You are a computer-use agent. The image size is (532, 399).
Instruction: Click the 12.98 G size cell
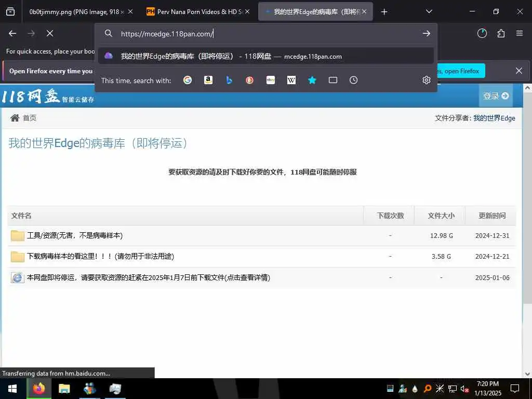442,235
